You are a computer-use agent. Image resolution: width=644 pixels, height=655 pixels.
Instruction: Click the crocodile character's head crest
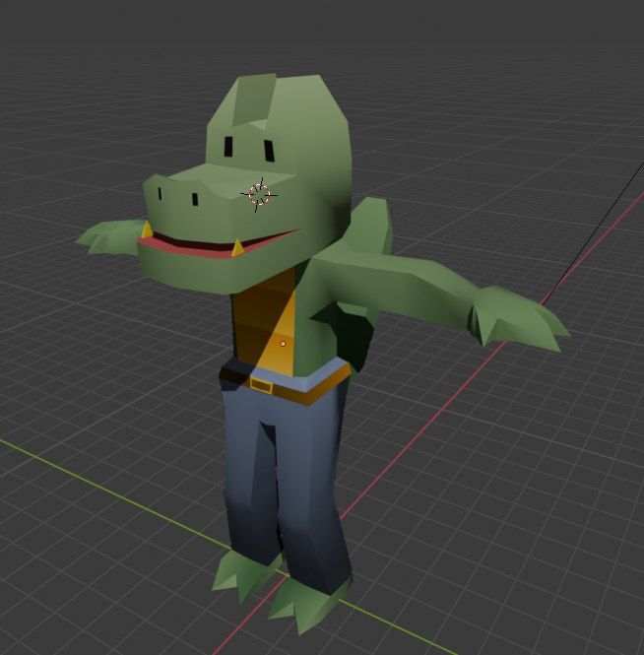coord(253,100)
